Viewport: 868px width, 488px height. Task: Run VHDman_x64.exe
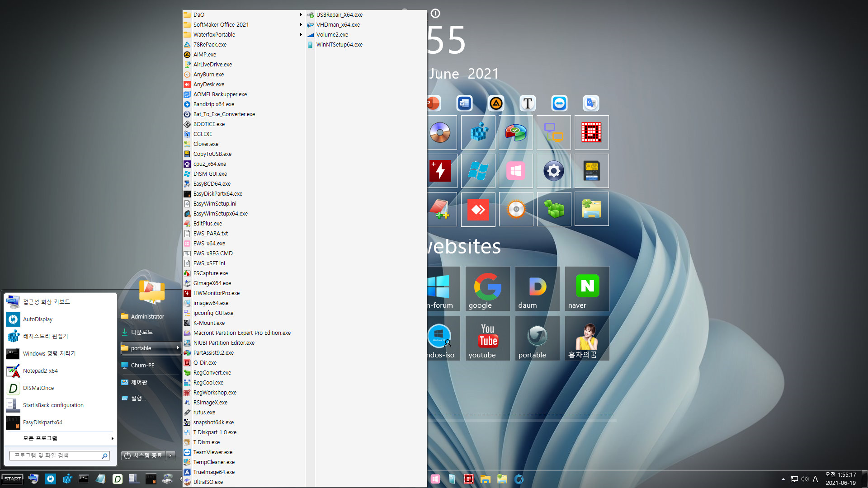(x=365, y=25)
